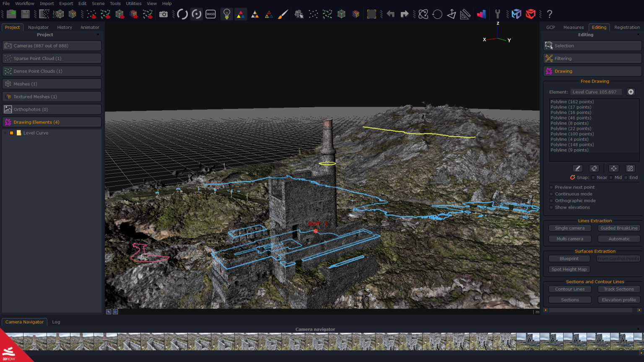The height and width of the screenshot is (362, 644).
Task: Click the eraser tool in Free Drawing panel
Action: coord(594,168)
